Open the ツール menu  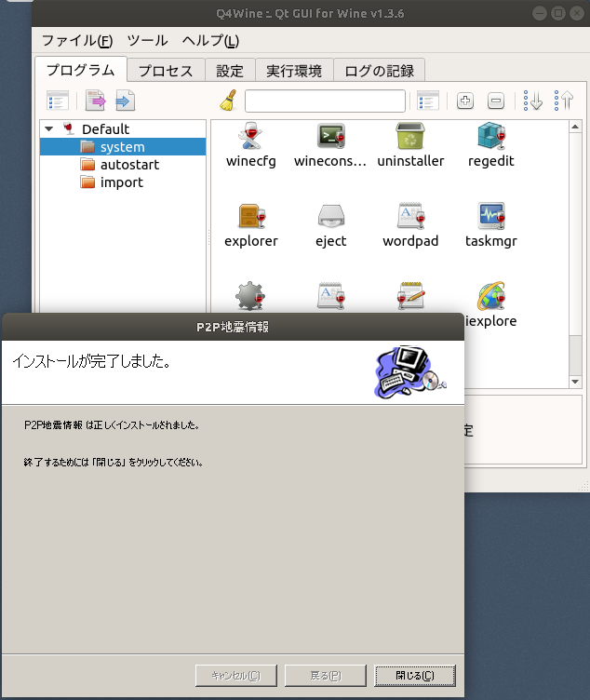click(x=147, y=41)
